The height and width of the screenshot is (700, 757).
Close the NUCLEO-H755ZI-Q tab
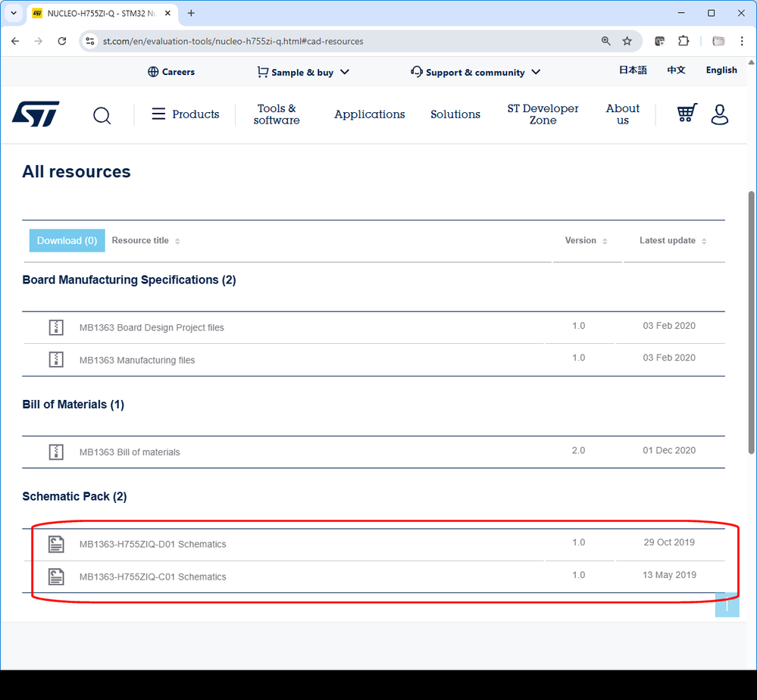pyautogui.click(x=167, y=13)
